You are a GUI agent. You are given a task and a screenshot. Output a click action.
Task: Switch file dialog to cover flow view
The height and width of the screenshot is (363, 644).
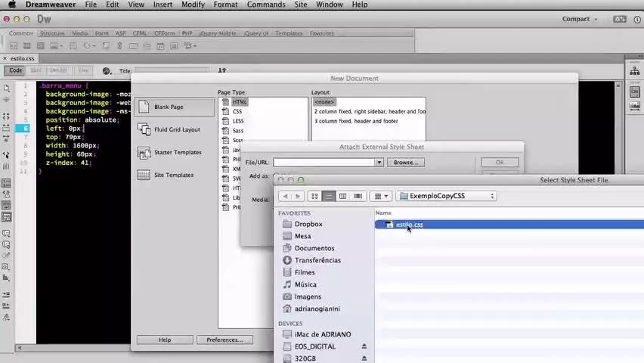point(358,196)
